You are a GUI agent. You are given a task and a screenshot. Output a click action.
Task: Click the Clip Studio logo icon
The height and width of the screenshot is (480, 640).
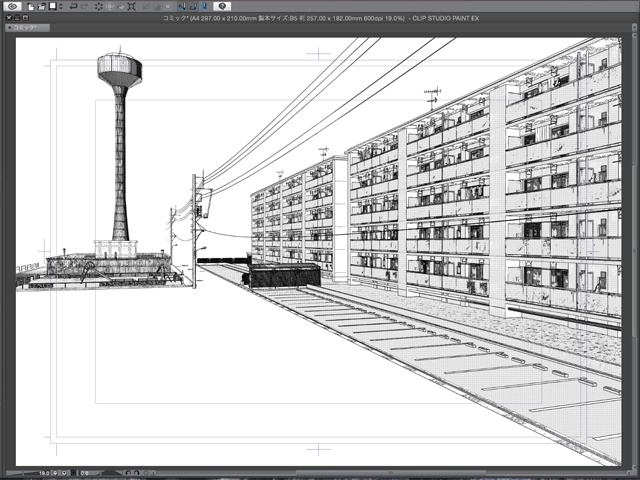11,6
